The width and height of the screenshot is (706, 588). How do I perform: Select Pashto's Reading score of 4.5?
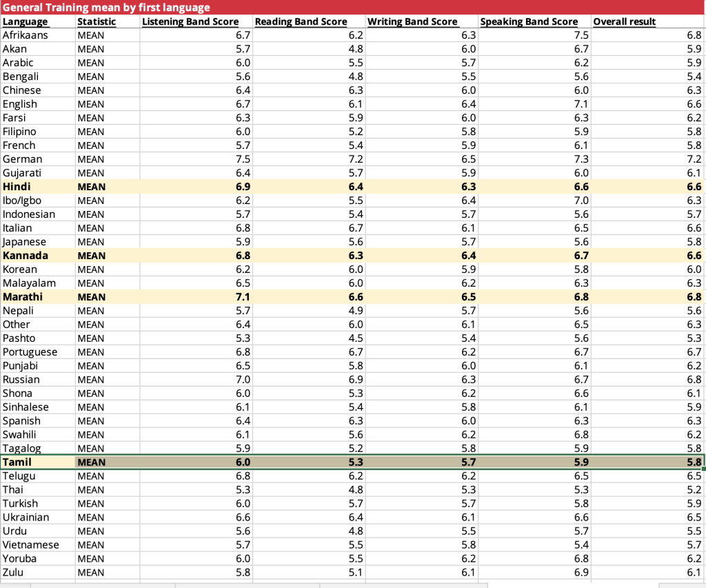coord(355,338)
